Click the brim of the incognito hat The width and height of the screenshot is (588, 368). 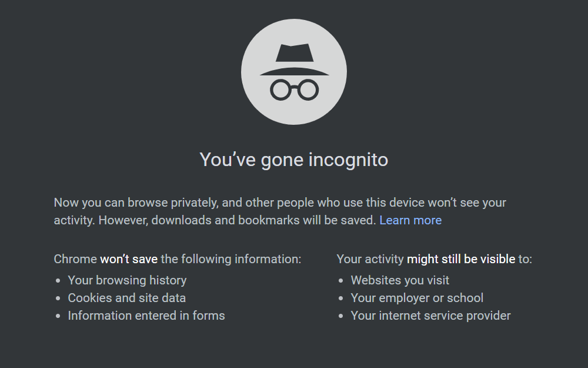(293, 72)
